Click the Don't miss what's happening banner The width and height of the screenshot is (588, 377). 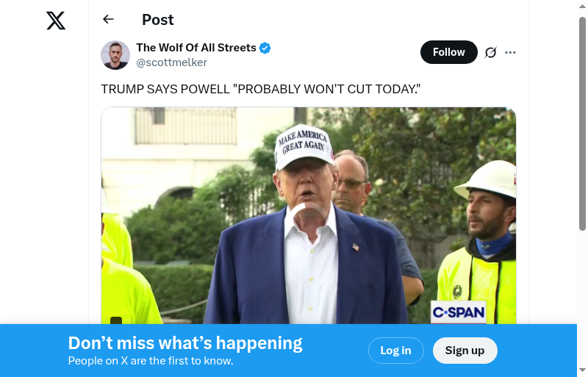point(185,343)
